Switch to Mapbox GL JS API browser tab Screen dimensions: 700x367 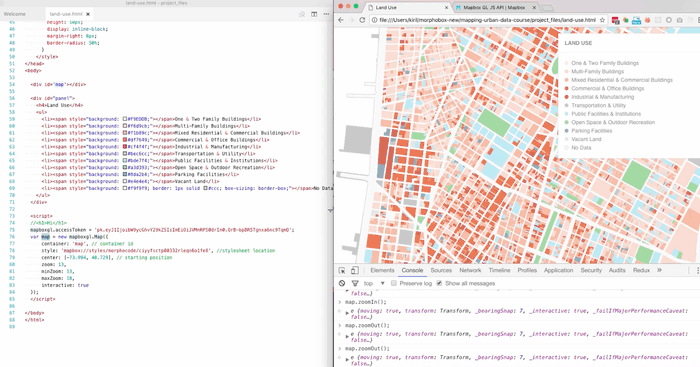pyautogui.click(x=493, y=8)
